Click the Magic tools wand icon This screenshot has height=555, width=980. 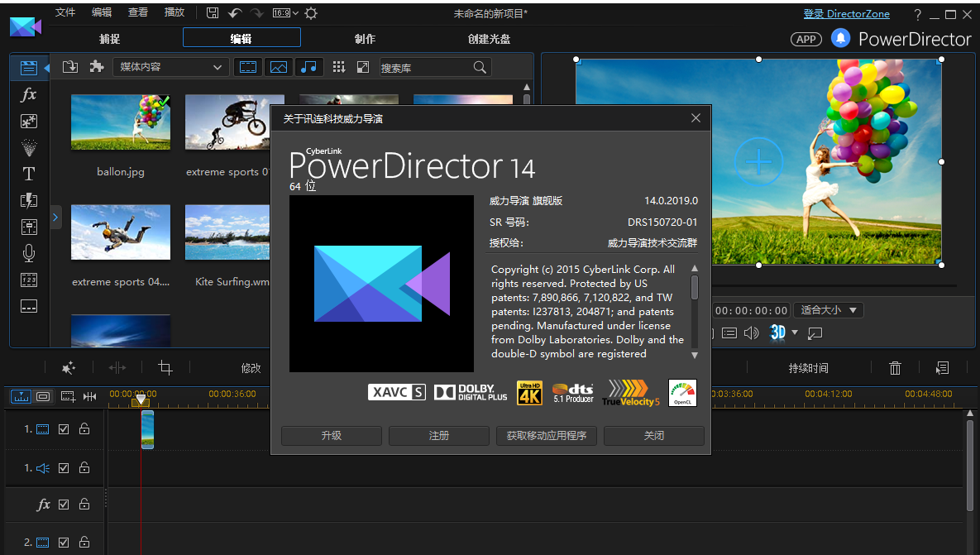[69, 367]
